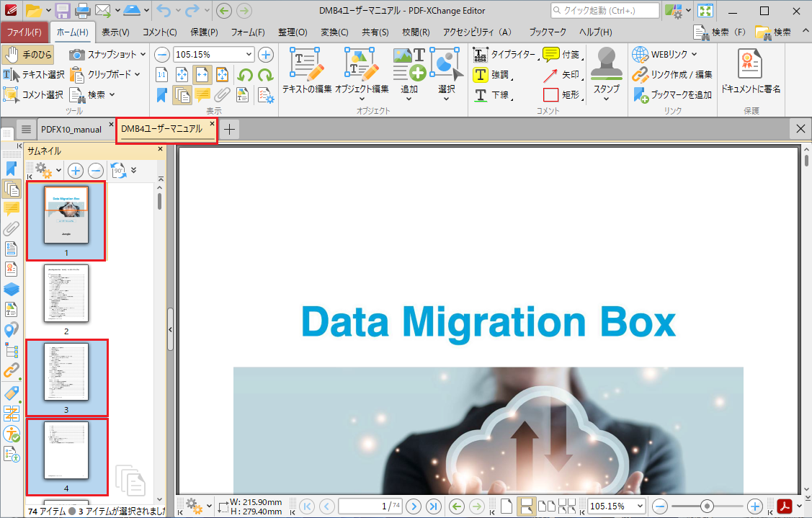Open the WEBリンク dropdown arrow
The width and height of the screenshot is (812, 518).
click(x=694, y=54)
